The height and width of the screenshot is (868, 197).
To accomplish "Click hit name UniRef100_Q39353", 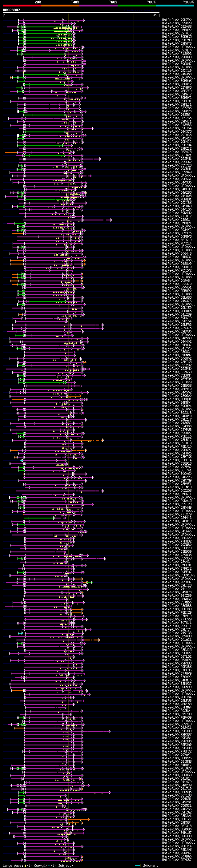I will [x=177, y=558].
